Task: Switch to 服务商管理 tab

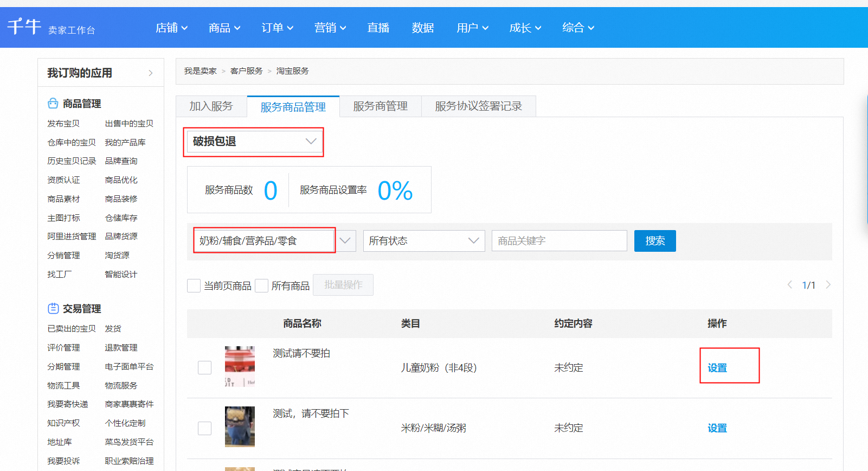Action: point(381,106)
